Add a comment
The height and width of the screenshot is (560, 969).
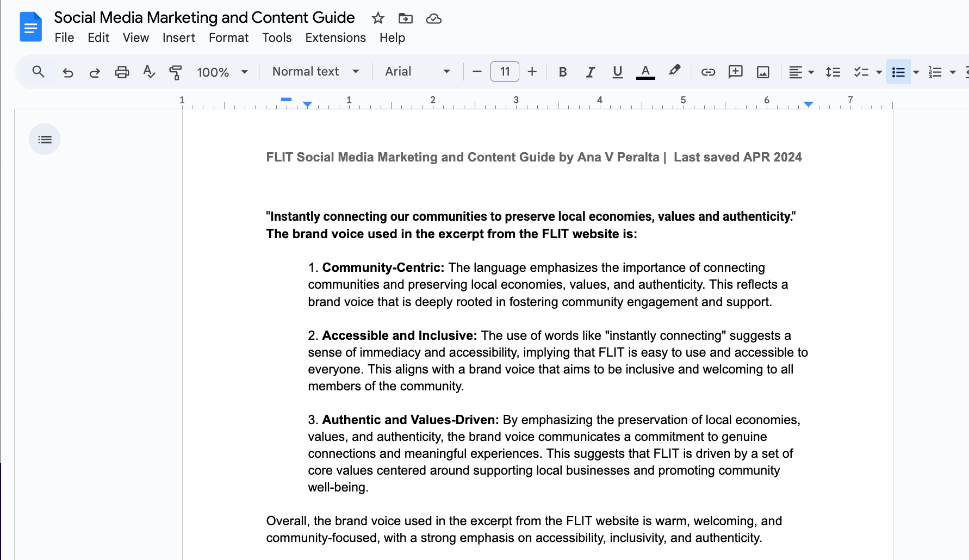pyautogui.click(x=735, y=72)
